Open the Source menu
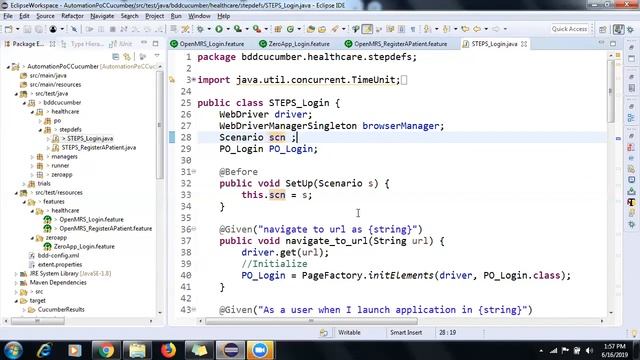 pos(45,16)
